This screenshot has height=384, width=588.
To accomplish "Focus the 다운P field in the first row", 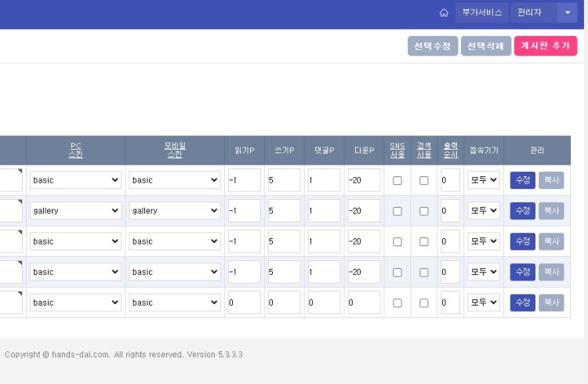I will point(364,180).
